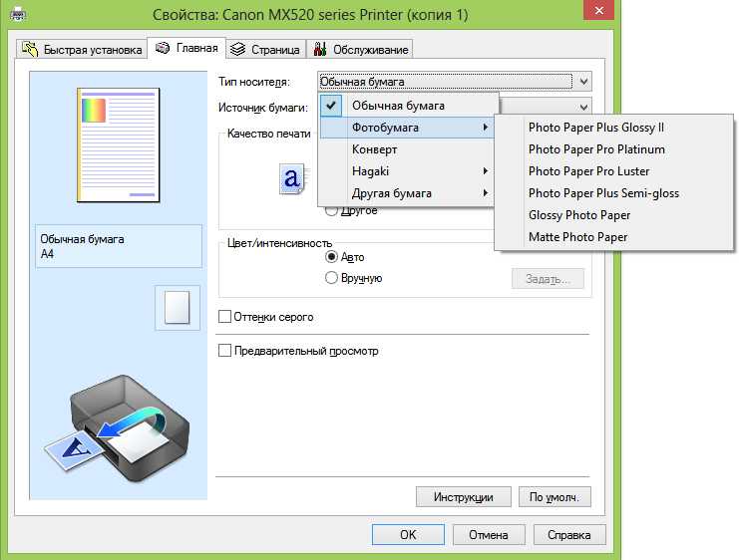Click the Hagaki submenu arrow
The width and height of the screenshot is (739, 560).
pyautogui.click(x=485, y=171)
